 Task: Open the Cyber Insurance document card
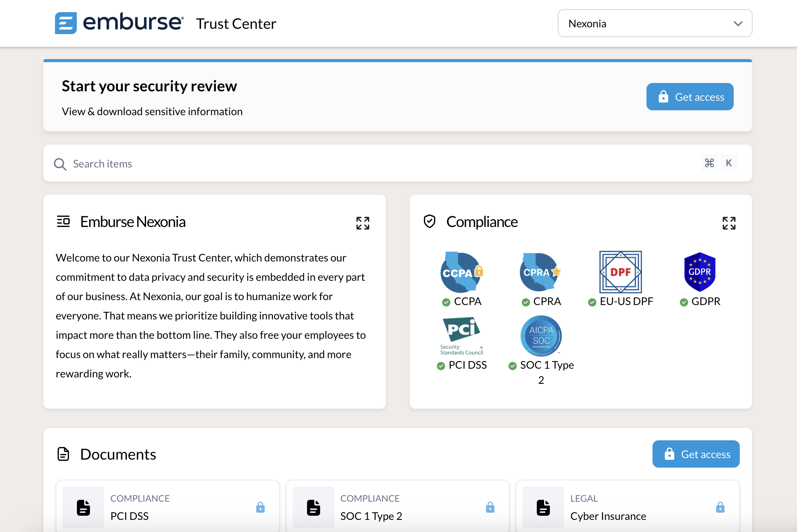point(628,507)
